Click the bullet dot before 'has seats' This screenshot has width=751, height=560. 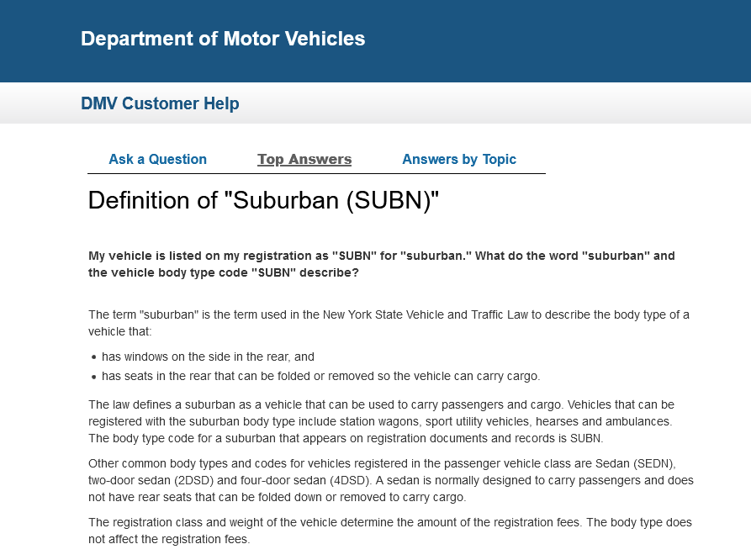[x=94, y=377]
